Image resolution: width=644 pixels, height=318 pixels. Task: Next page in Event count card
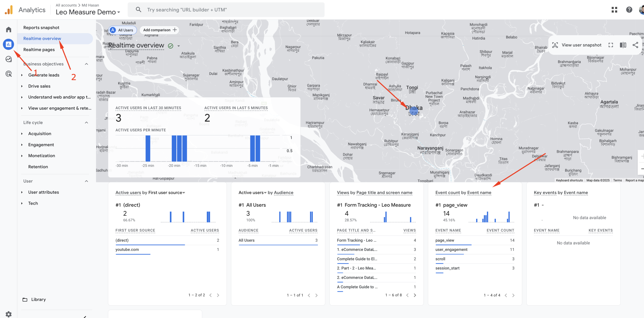pos(513,295)
